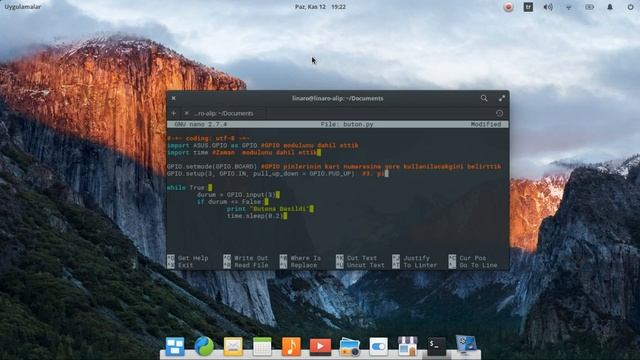
Task: Open the tr keyboard layout indicator
Action: tap(528, 7)
